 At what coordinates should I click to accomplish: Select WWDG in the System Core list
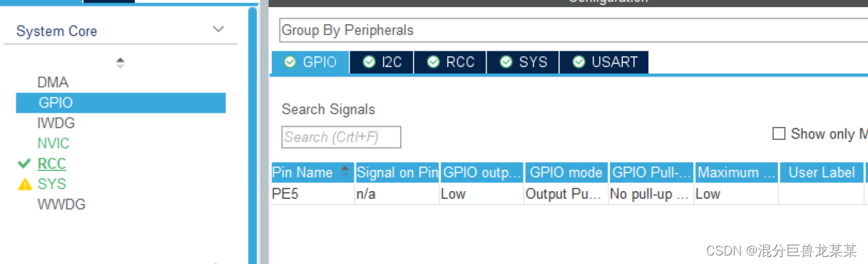coord(61,205)
